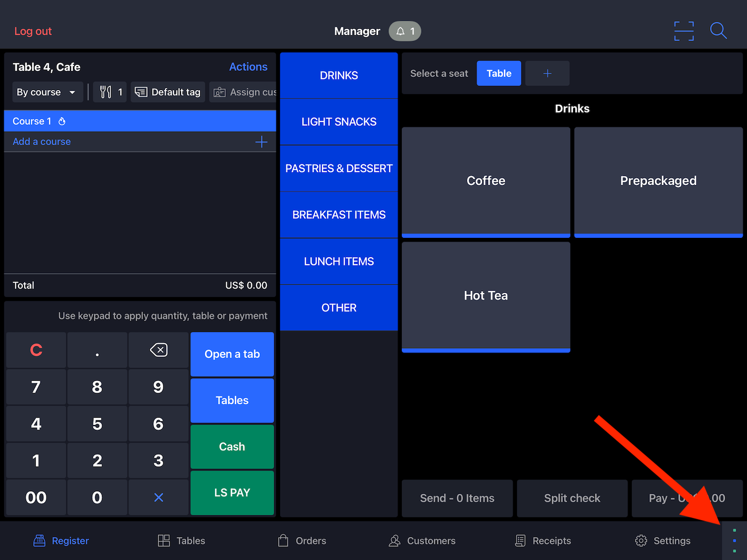Go to the Customers tab

pyautogui.click(x=422, y=541)
